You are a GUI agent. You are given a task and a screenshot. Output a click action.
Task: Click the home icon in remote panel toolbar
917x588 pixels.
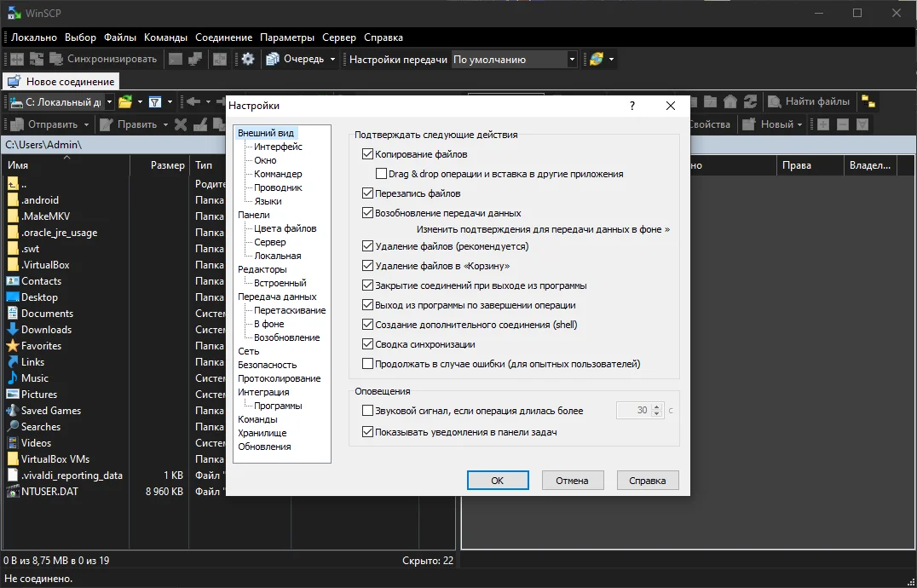[730, 101]
